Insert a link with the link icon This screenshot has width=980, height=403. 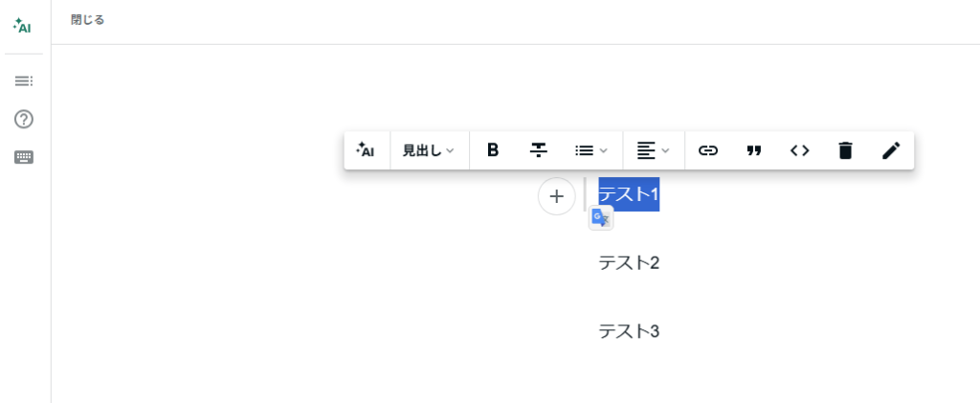point(708,150)
